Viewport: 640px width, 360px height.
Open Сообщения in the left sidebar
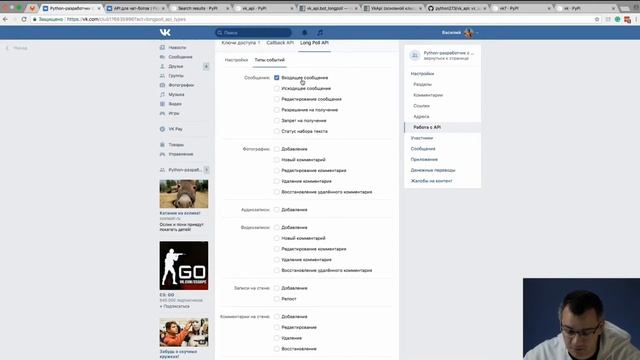180,57
